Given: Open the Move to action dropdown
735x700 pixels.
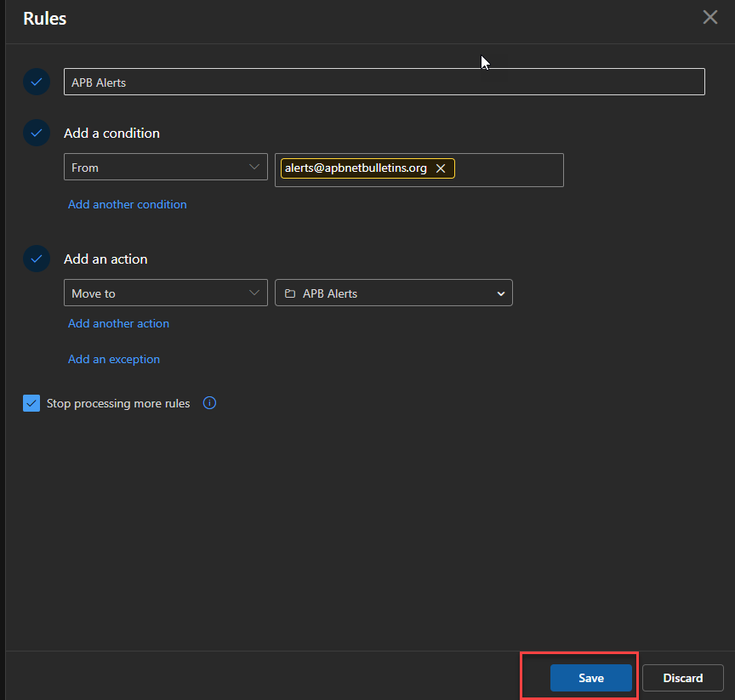Looking at the screenshot, I should coord(166,293).
